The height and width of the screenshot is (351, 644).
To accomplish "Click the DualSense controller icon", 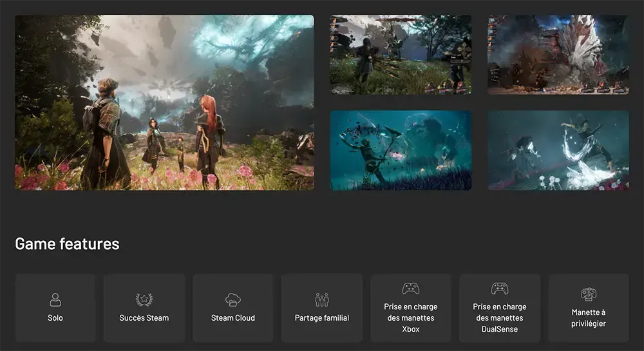I will pos(500,289).
